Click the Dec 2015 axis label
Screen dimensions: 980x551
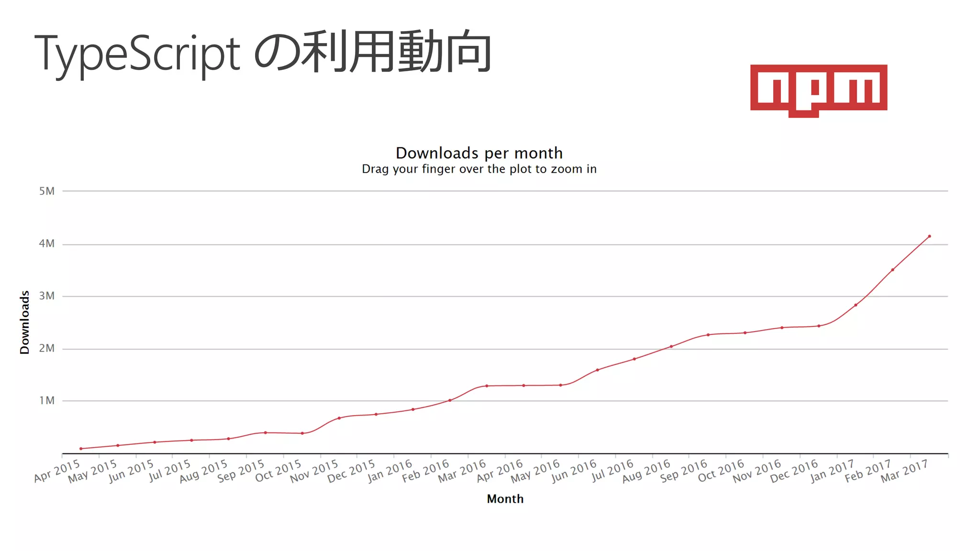coord(351,471)
